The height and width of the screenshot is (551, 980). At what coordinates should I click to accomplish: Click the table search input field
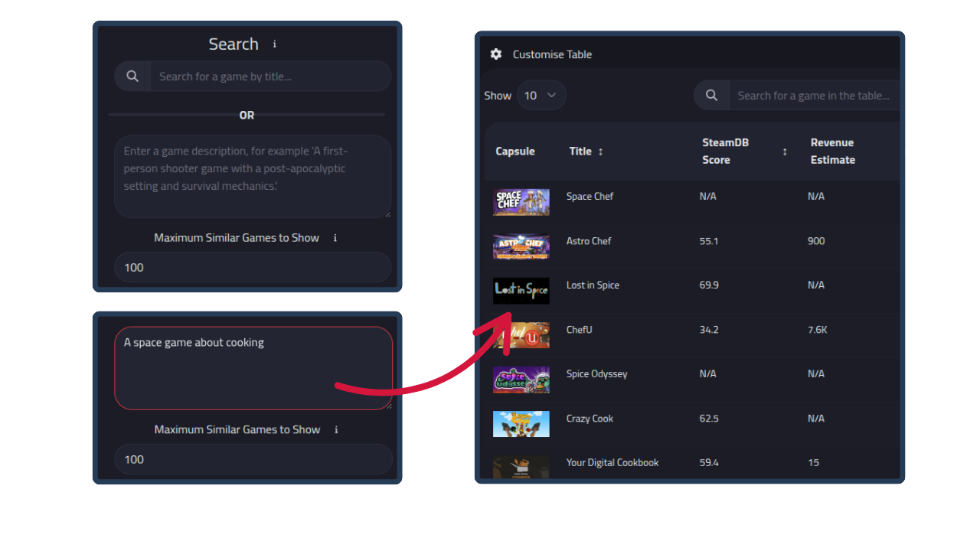tap(813, 96)
